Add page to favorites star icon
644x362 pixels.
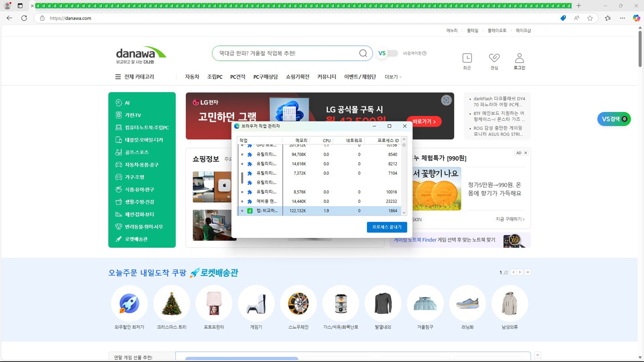click(590, 18)
